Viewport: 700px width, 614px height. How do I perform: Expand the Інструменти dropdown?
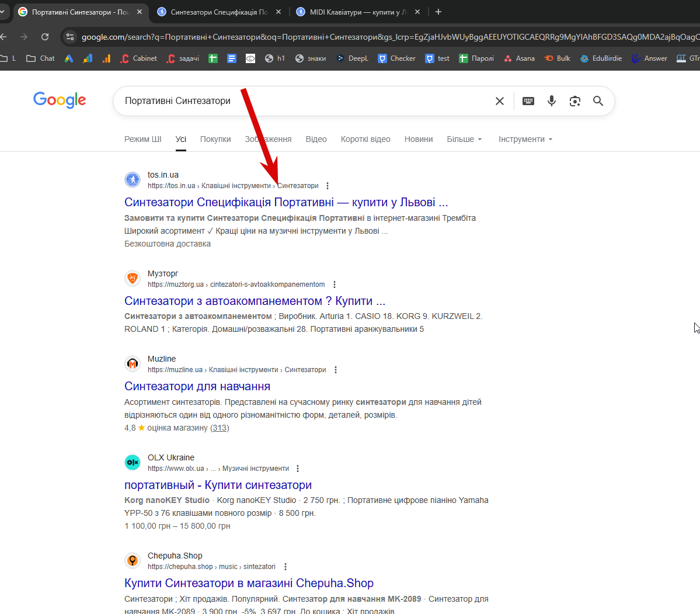click(x=525, y=140)
